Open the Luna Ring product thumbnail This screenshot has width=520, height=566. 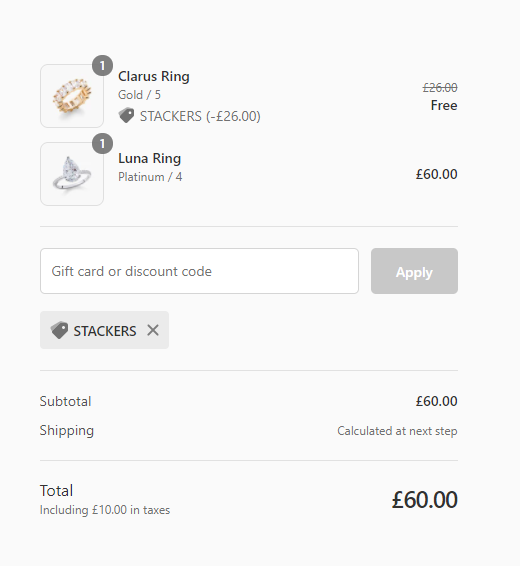click(x=72, y=174)
